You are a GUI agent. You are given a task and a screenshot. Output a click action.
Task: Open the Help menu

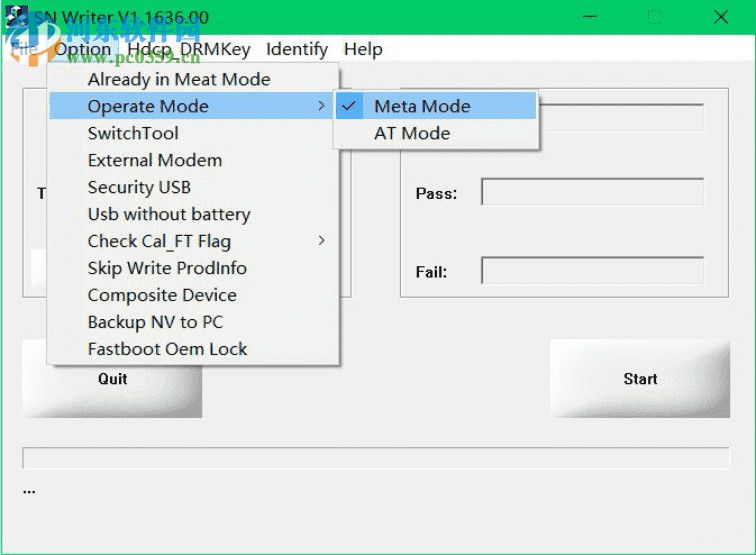click(363, 49)
